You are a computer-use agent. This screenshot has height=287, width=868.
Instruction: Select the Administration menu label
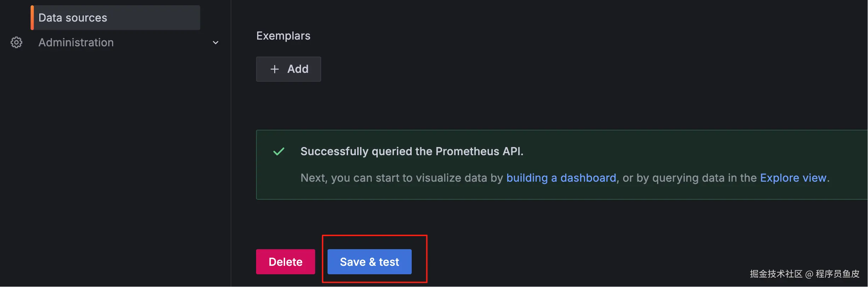tap(76, 42)
